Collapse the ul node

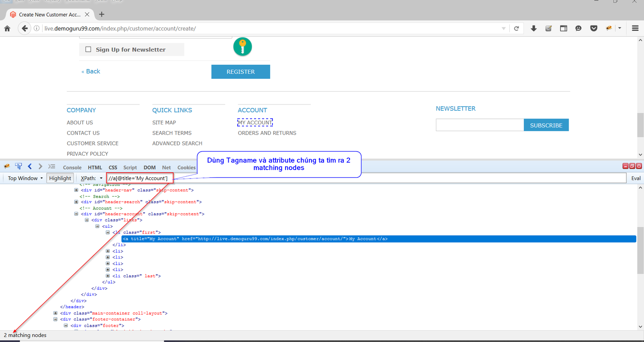click(97, 226)
